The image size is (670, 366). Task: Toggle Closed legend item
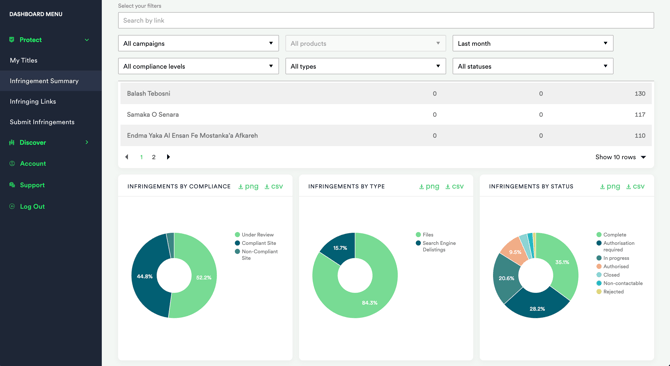(608, 275)
